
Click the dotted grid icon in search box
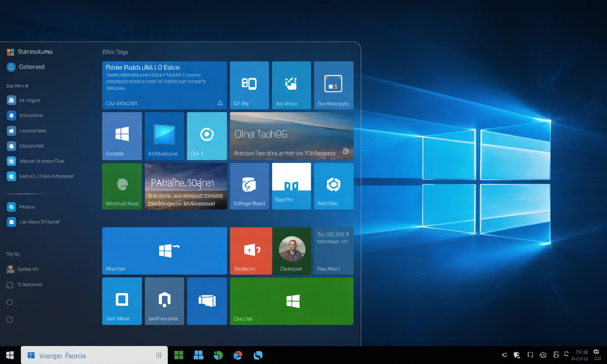coord(159,355)
